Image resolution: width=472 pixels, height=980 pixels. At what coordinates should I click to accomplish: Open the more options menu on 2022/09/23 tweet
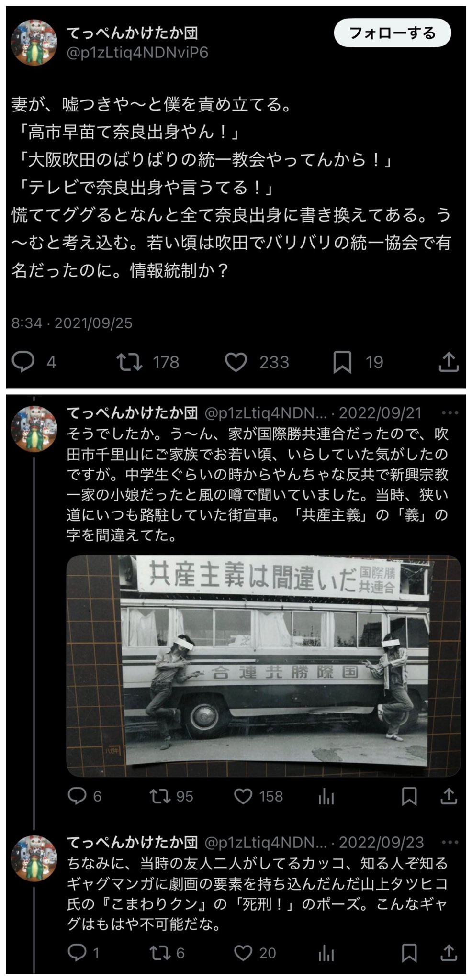(450, 842)
